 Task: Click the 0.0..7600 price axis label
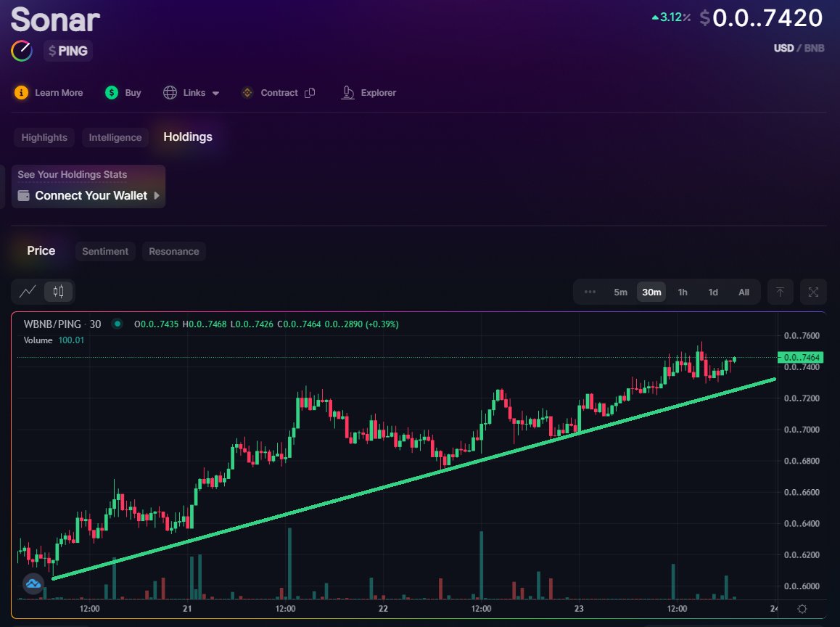802,336
